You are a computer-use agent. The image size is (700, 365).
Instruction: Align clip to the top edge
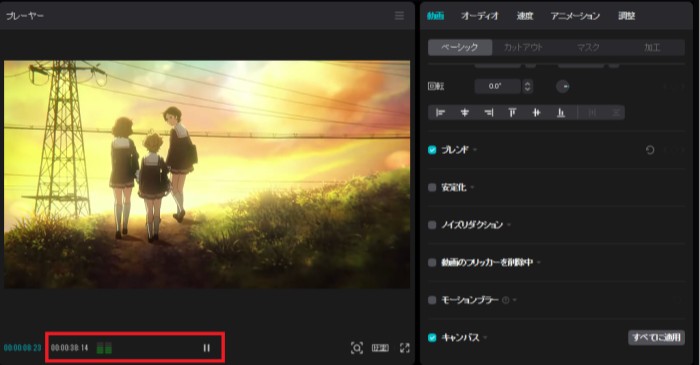tap(512, 113)
